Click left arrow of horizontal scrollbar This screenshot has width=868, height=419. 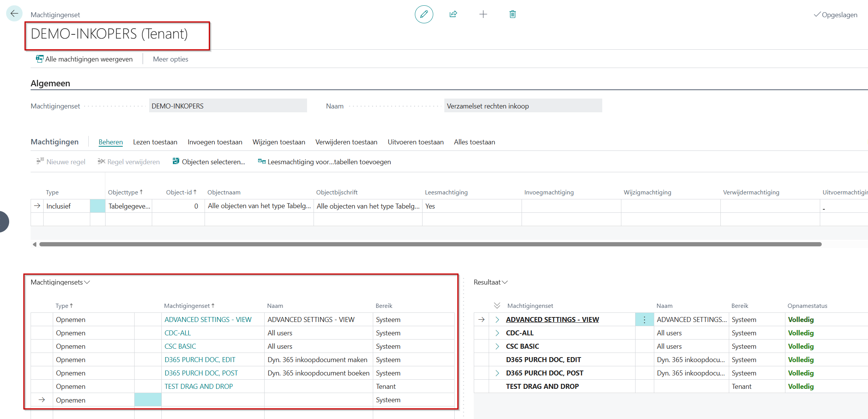point(34,244)
